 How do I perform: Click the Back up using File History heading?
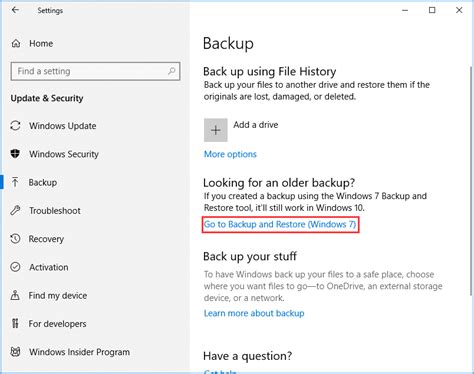tap(270, 71)
